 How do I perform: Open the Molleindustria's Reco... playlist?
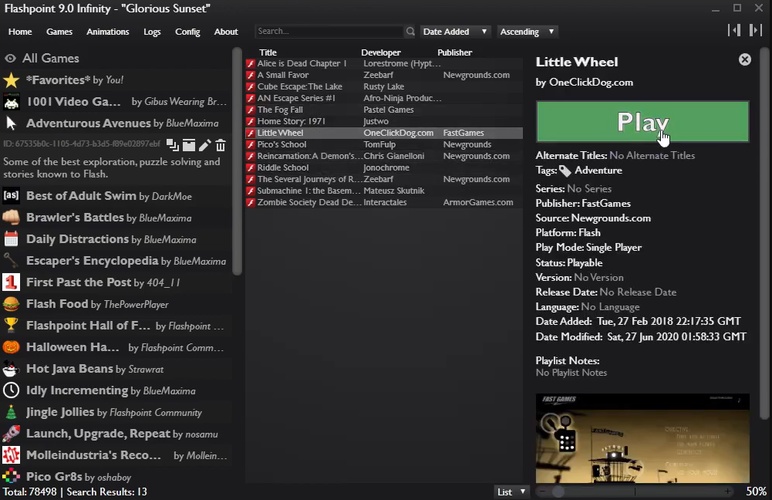[x=116, y=455]
